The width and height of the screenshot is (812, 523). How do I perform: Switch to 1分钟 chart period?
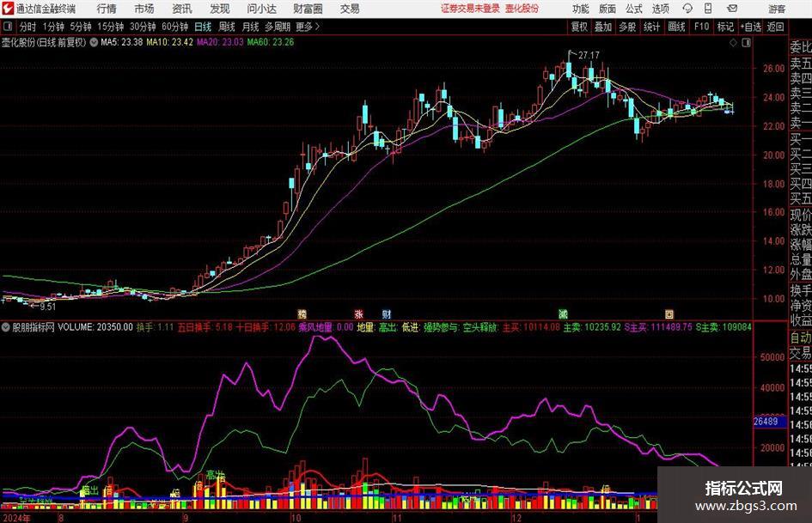(53, 27)
